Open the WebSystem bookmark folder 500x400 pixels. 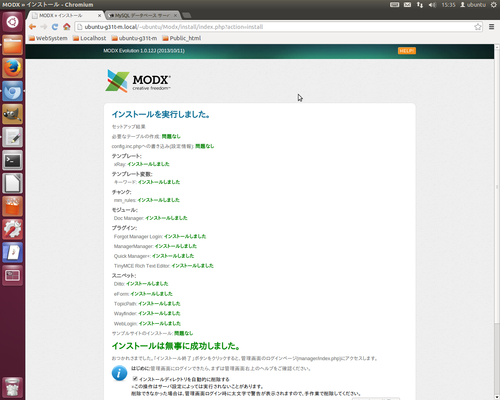tap(48, 38)
